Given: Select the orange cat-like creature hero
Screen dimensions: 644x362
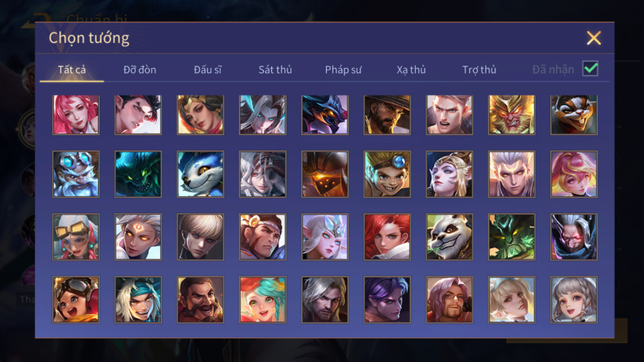Looking at the screenshot, I should coord(574,115).
